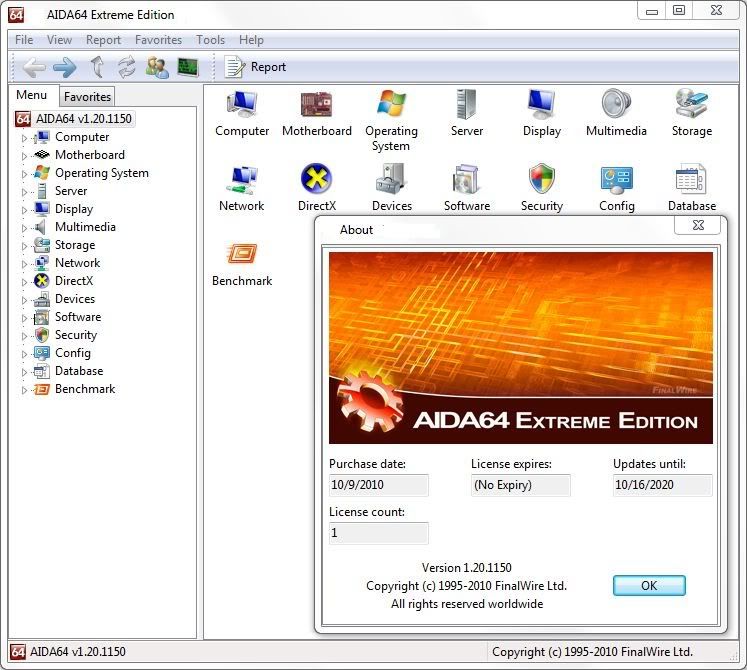
Task: Select the Multimedia speaker icon
Action: point(616,105)
